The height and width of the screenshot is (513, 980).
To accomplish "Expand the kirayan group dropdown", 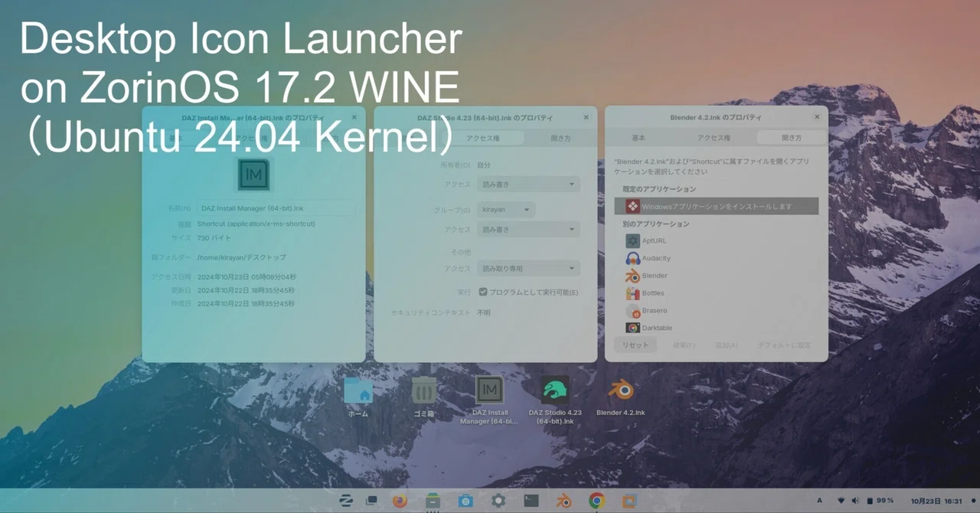I will click(506, 210).
